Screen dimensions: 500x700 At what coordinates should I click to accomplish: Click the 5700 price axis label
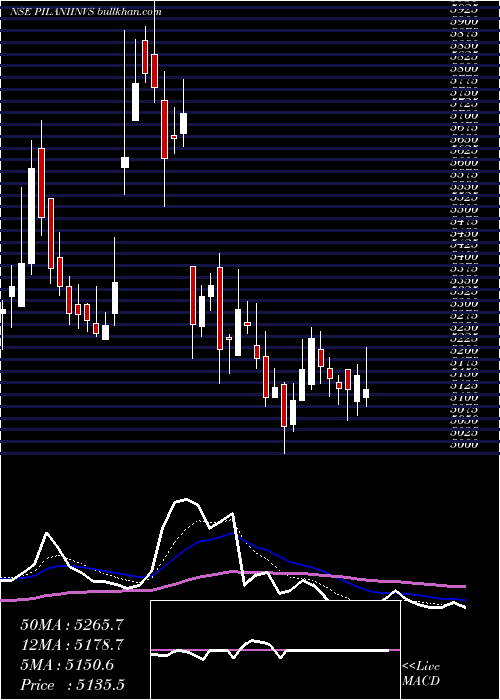coord(465,116)
